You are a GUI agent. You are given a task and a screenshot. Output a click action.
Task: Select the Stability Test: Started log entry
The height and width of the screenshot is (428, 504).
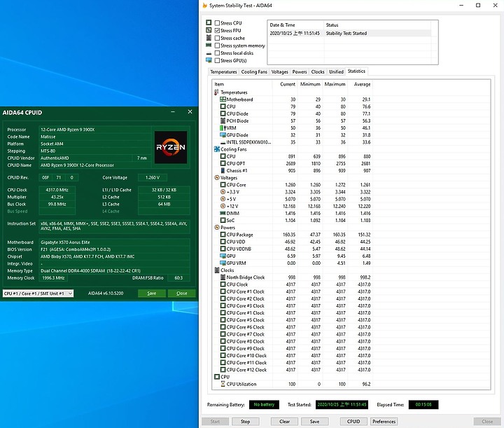350,33
